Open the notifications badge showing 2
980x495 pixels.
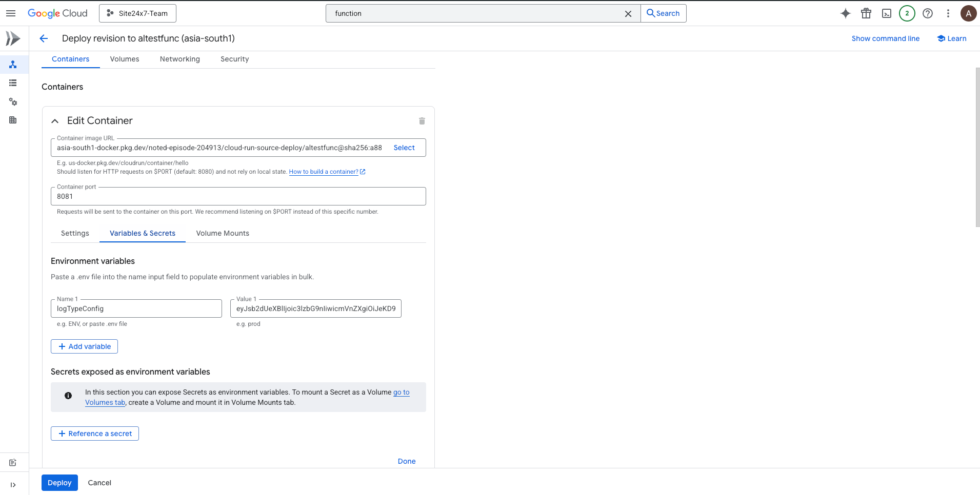pos(907,13)
